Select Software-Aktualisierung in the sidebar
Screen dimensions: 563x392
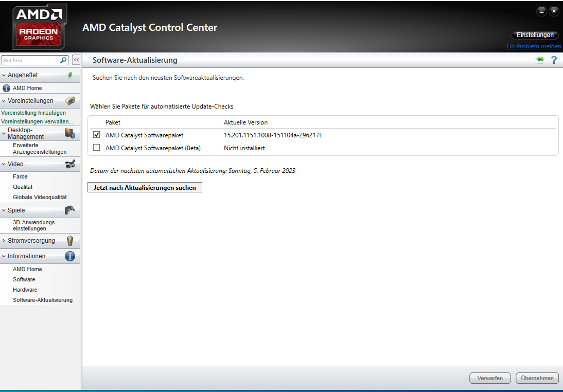coord(43,300)
